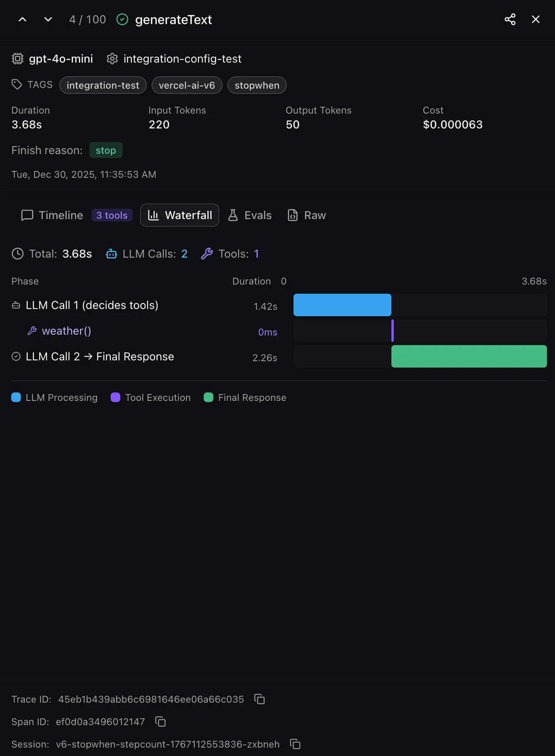Open the Evals tab
Image resolution: width=555 pixels, height=756 pixels.
click(x=250, y=215)
